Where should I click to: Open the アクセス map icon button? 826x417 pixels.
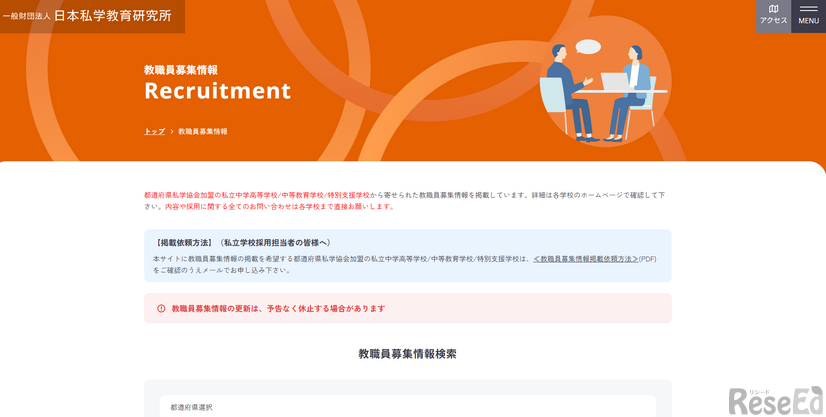click(773, 16)
